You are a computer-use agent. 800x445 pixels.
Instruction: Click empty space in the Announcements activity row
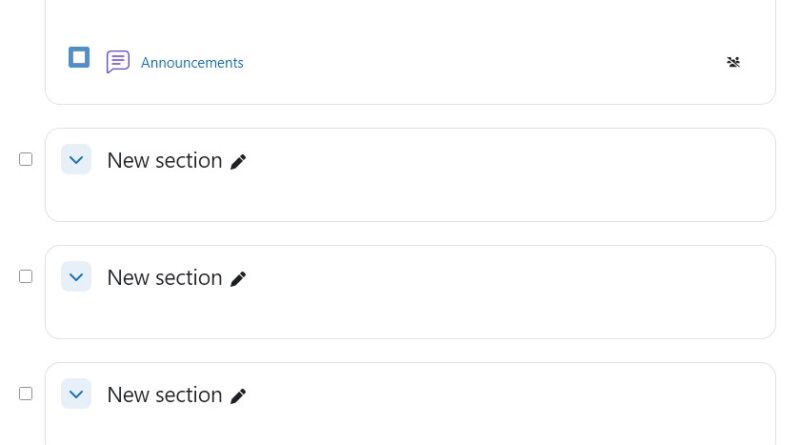480,63
